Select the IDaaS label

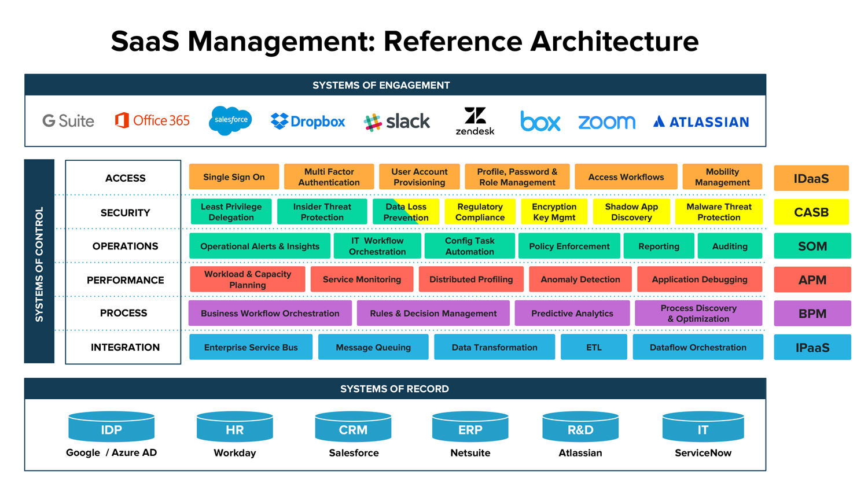[x=811, y=178]
